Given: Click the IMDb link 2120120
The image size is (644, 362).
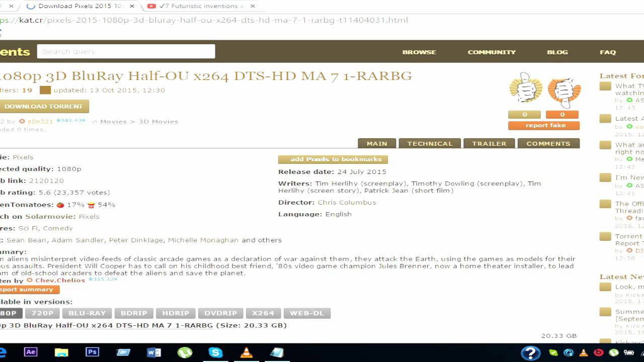Looking at the screenshot, I should point(46,180).
